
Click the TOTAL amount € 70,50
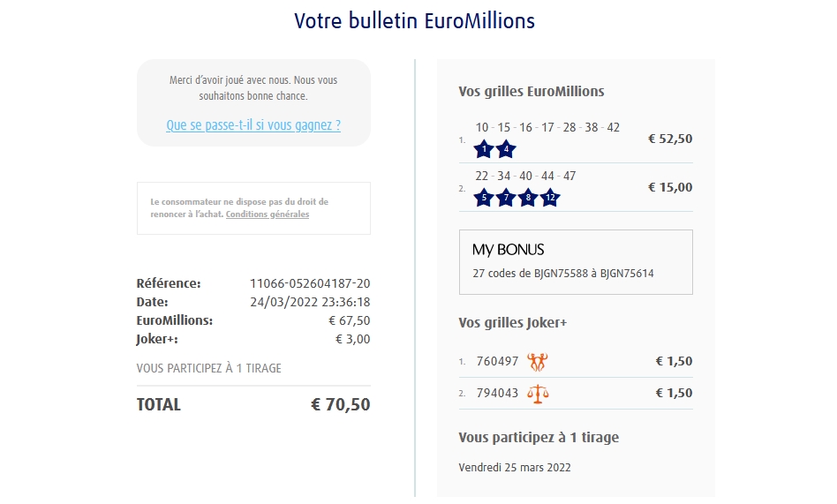coord(340,405)
